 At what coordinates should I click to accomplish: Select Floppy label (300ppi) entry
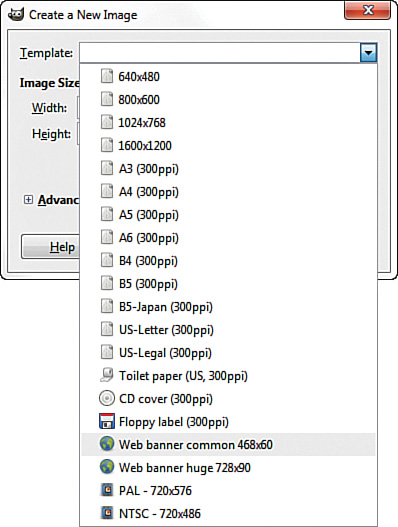coord(228,421)
